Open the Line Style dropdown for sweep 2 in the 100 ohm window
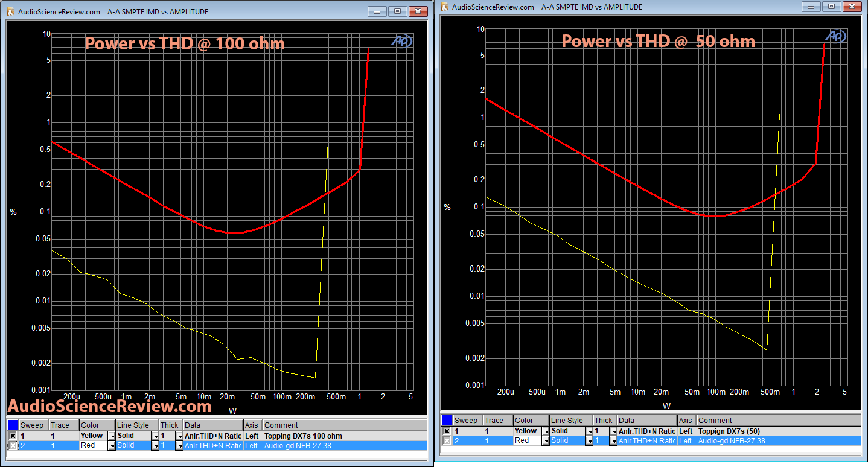 coord(155,445)
